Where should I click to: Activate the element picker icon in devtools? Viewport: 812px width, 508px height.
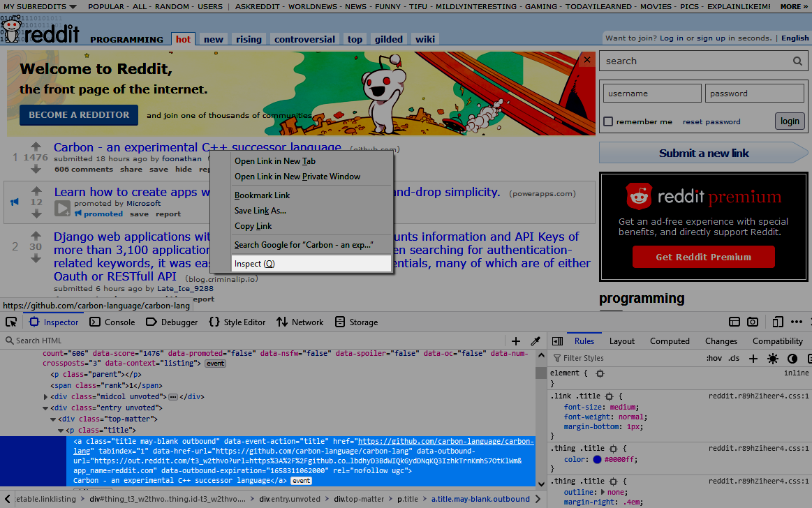pos(11,322)
